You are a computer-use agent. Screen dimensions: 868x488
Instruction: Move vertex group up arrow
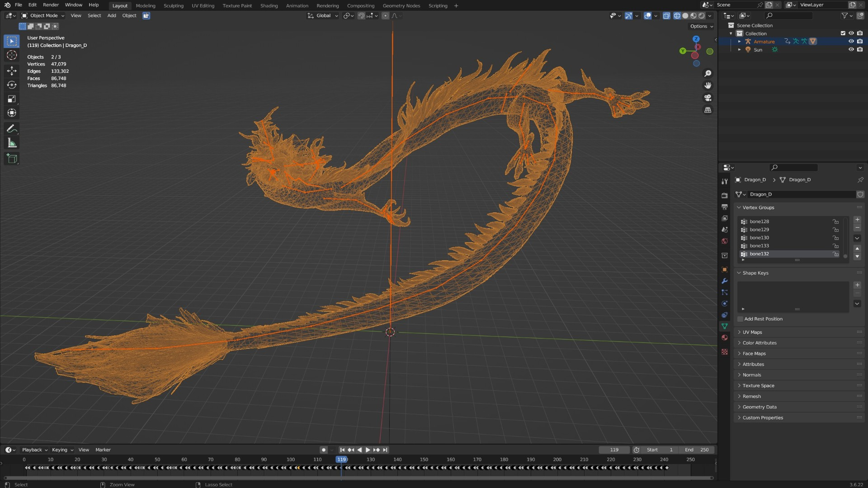(857, 249)
